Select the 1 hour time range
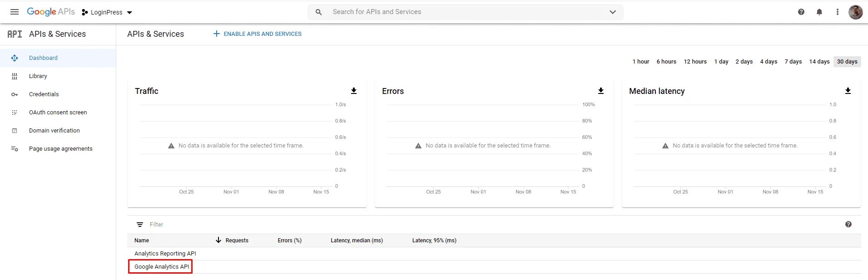Viewport: 868px width, 280px height. [x=641, y=61]
